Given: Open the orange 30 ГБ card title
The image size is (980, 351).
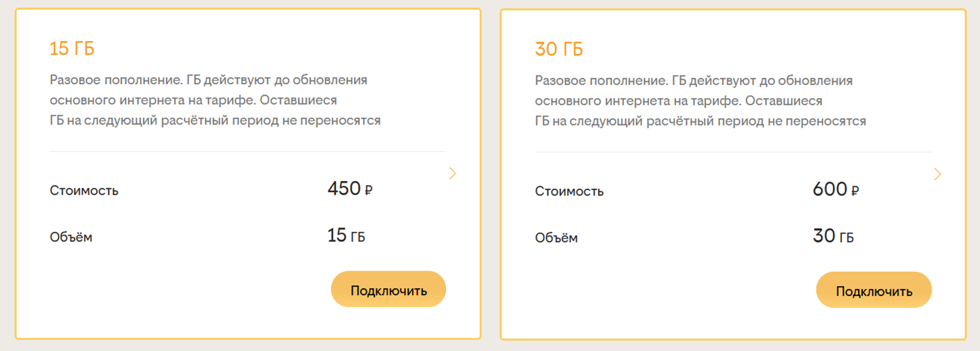Looking at the screenshot, I should click(559, 49).
